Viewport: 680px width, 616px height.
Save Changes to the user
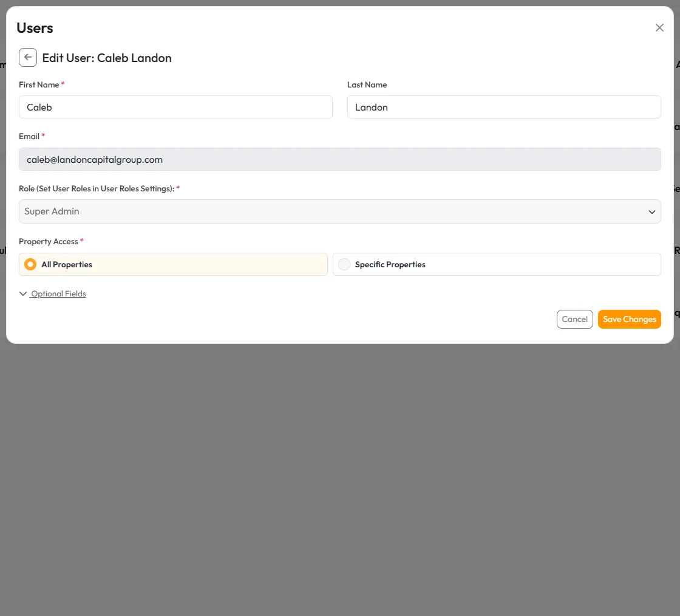tap(629, 320)
